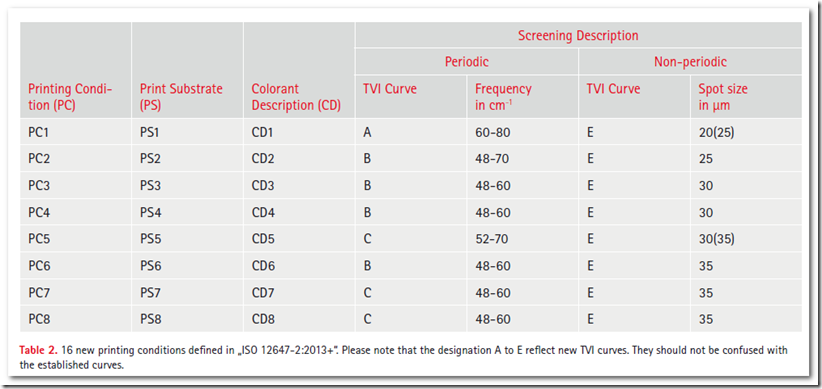
Task: Select the CD7 colorant cell
Action: coord(263,293)
